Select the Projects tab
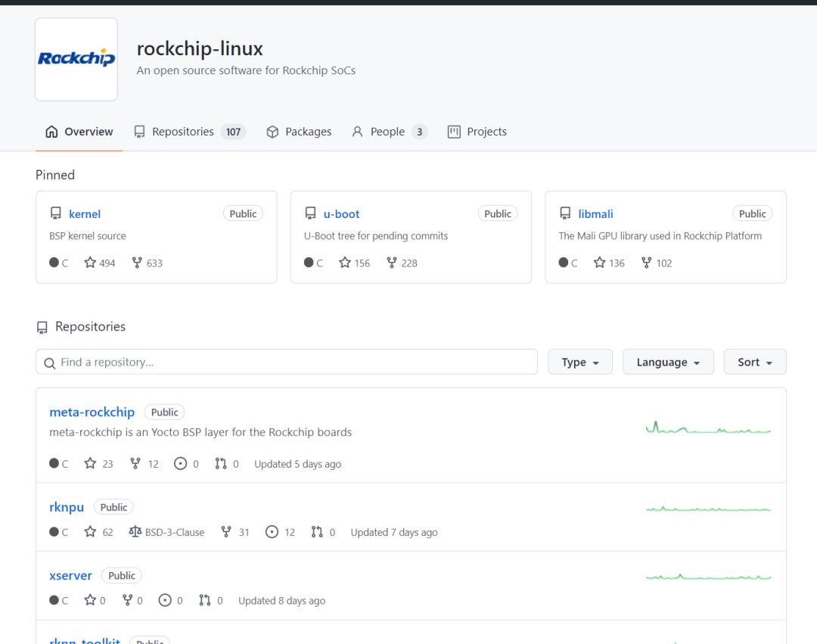The width and height of the screenshot is (817, 644). (477, 132)
